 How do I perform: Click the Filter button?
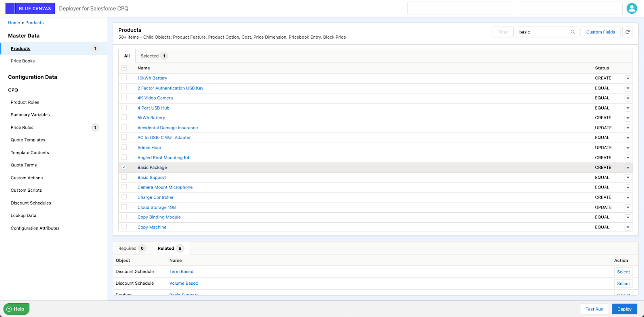tap(502, 32)
